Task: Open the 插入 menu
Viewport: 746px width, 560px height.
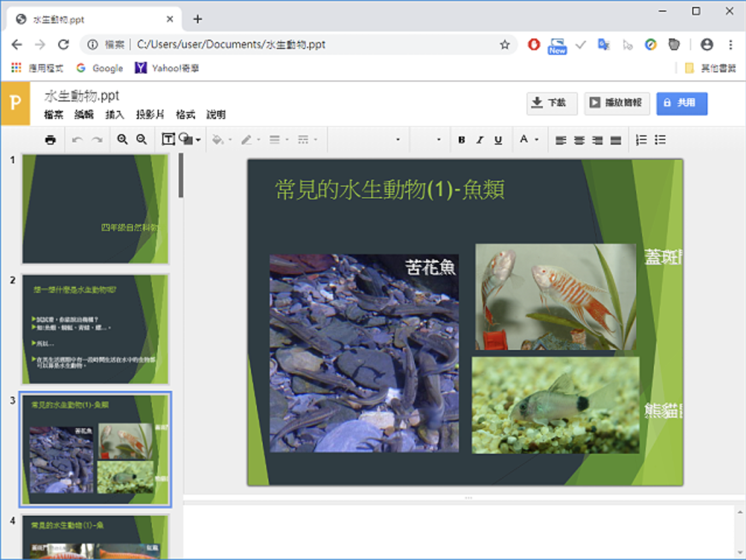Action: pyautogui.click(x=114, y=114)
